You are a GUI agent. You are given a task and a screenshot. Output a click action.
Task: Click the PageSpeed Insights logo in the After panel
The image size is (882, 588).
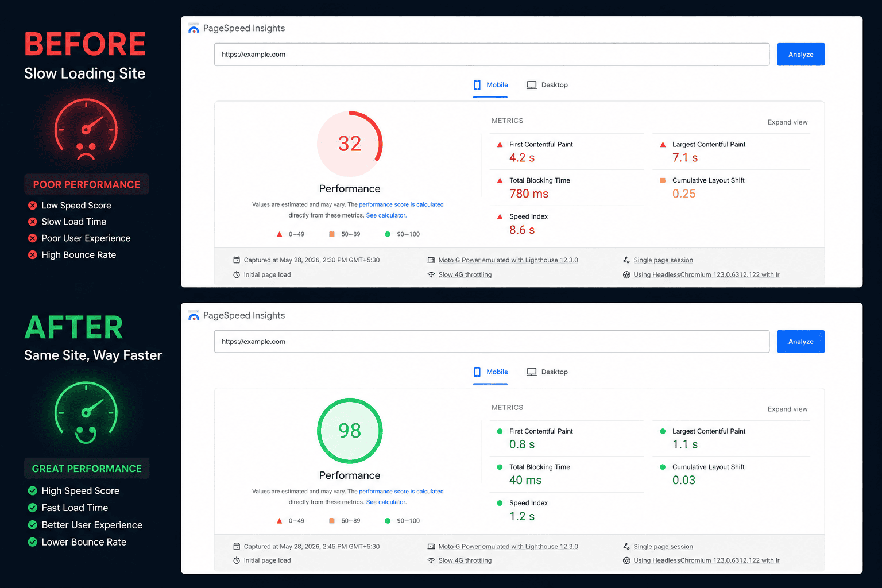[194, 315]
